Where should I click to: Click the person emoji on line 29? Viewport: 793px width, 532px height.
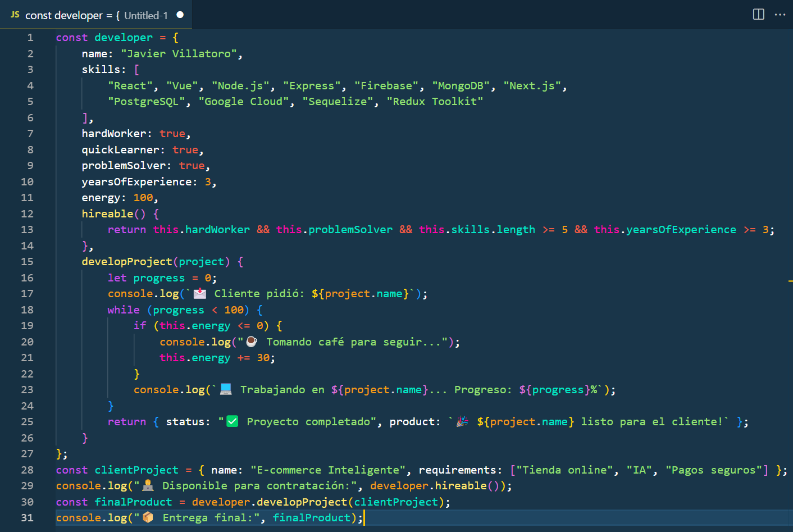tap(147, 485)
